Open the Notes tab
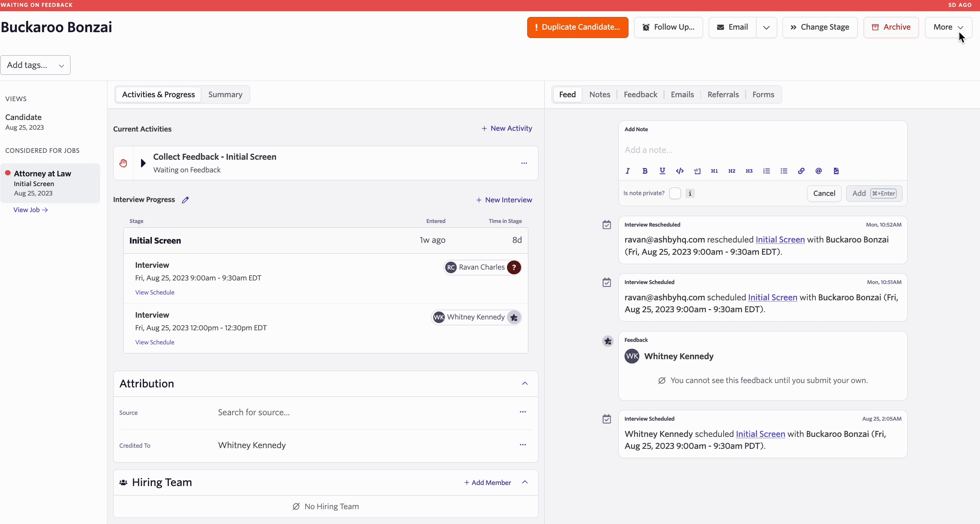 [600, 94]
